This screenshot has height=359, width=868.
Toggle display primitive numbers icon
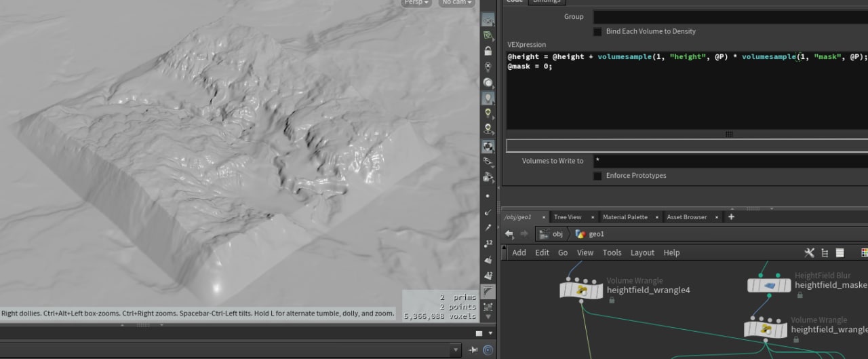[x=488, y=276]
